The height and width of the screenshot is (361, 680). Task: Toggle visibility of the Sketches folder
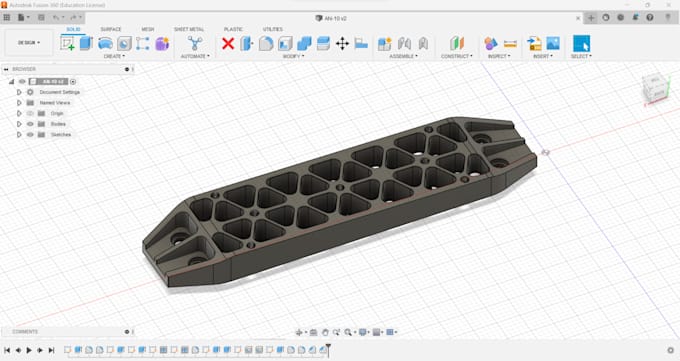pyautogui.click(x=30, y=135)
